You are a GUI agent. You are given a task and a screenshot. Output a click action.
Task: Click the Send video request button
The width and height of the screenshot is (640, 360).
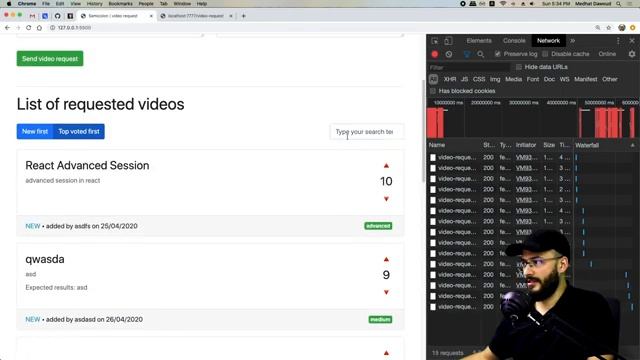(x=50, y=59)
